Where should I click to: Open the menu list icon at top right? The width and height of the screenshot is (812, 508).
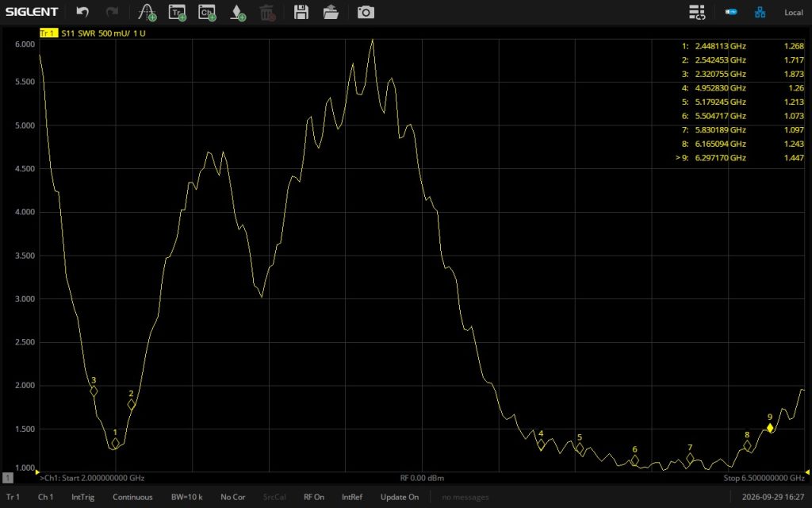697,12
